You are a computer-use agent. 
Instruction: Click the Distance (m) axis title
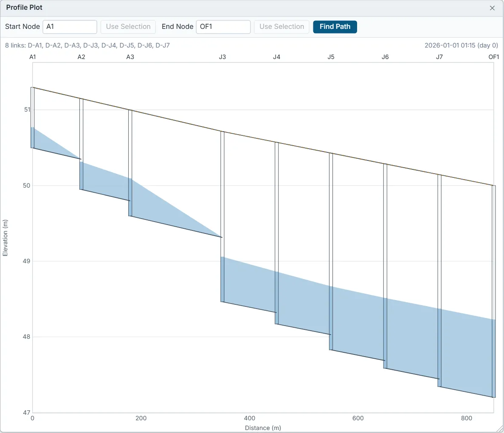tap(263, 428)
